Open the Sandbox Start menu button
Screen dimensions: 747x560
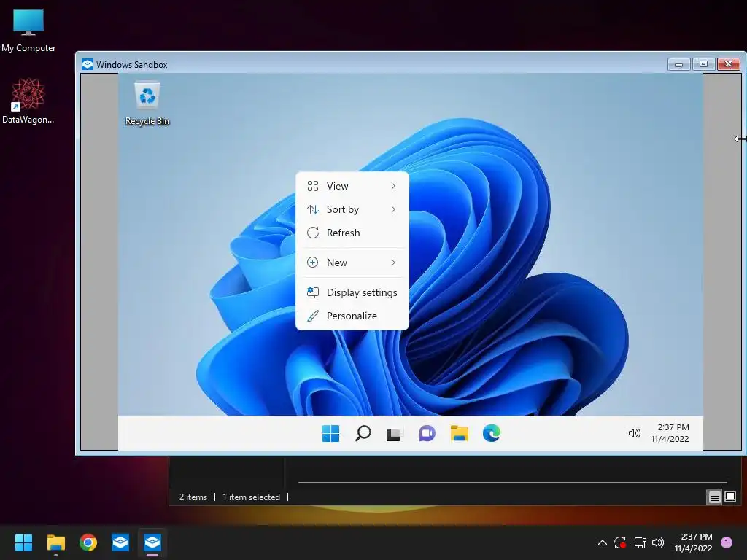330,433
